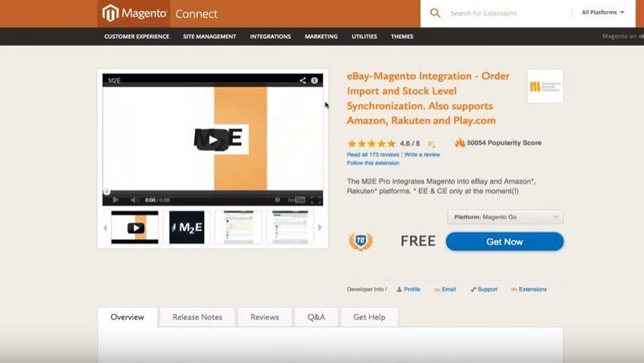The height and width of the screenshot is (363, 644).
Task: Click the play control in video bar
Action: [115, 200]
